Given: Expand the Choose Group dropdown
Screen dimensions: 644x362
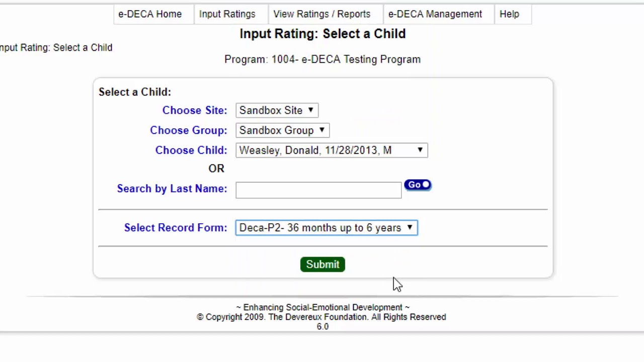Looking at the screenshot, I should tap(282, 130).
